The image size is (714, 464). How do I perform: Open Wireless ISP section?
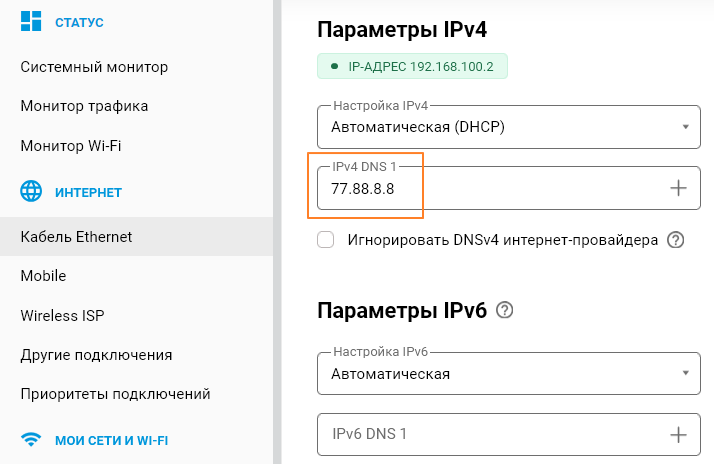pos(62,316)
